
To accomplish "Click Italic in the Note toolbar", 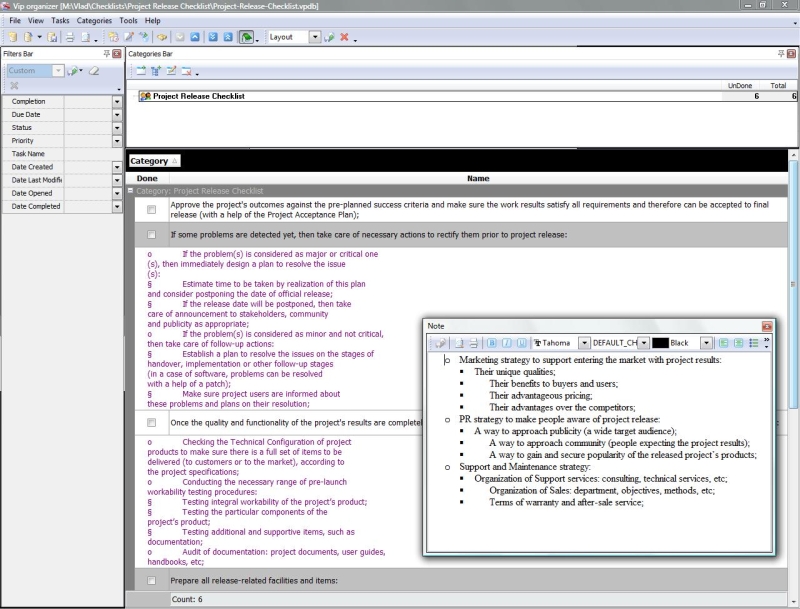I will pos(505,342).
